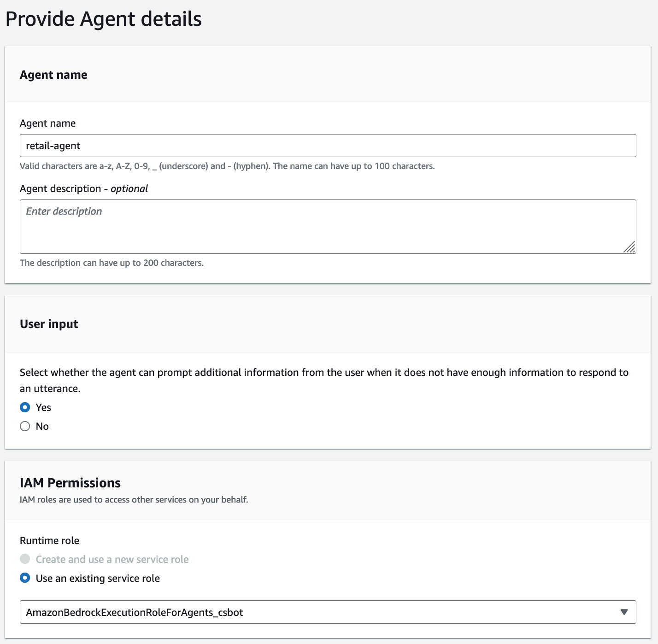
Task: Click the 200 characters description hint text
Action: tap(112, 263)
